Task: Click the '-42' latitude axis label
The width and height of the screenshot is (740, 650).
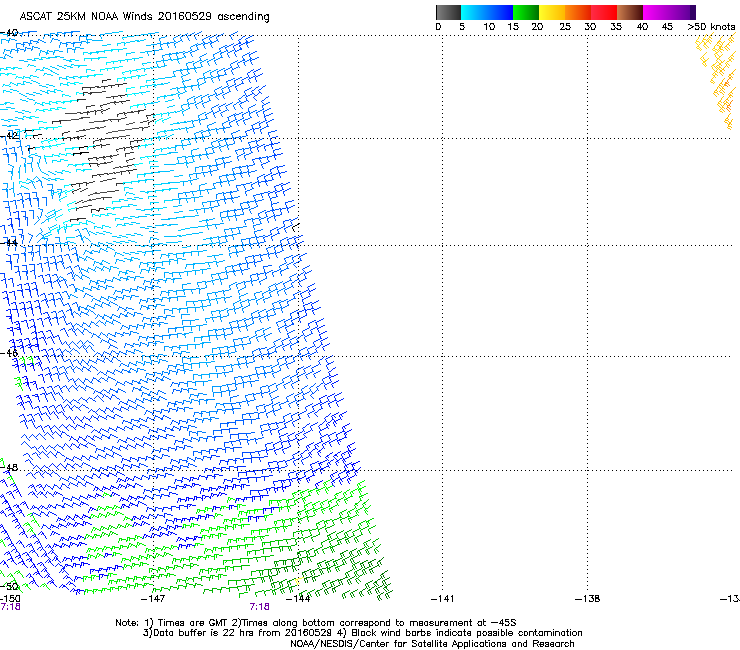Action: pyautogui.click(x=9, y=135)
